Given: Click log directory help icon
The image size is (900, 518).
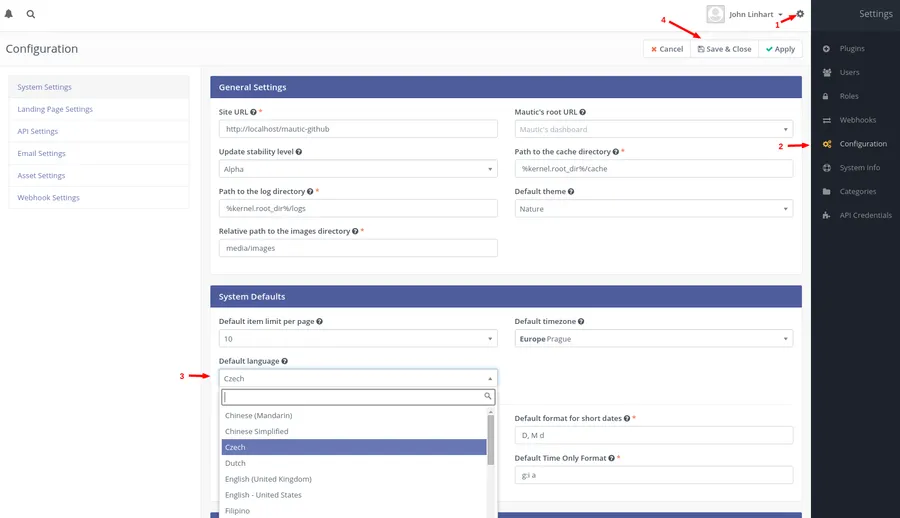Looking at the screenshot, I should [x=310, y=191].
